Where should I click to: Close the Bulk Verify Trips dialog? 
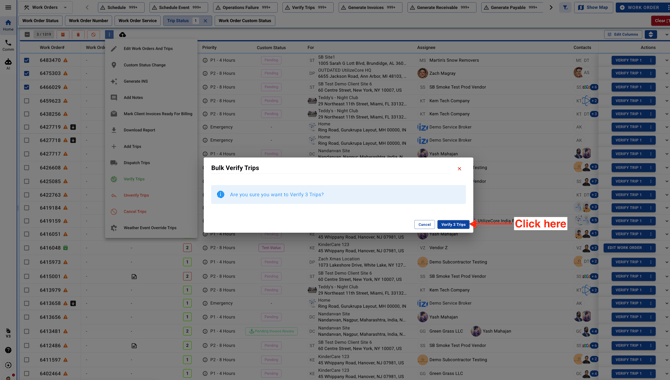click(x=459, y=168)
